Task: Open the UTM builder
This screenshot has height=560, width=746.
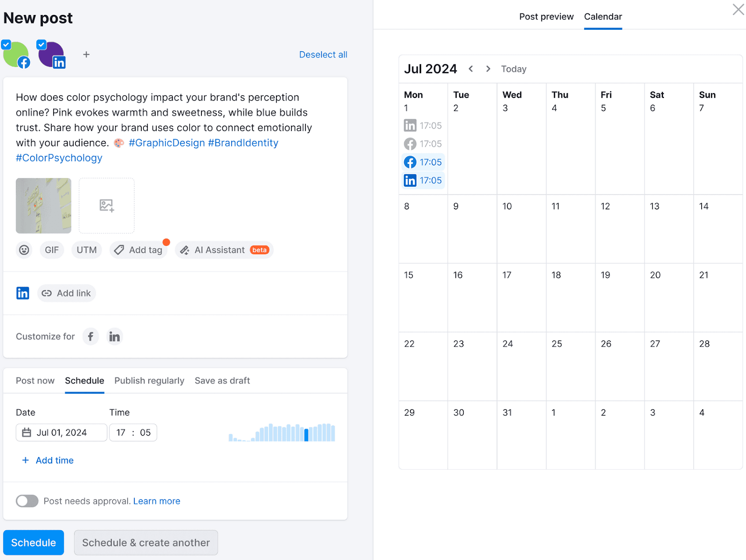Action: tap(86, 250)
